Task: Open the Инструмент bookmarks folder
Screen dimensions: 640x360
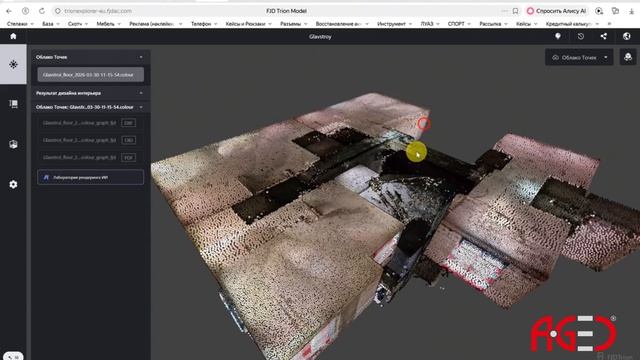Action: coord(394,24)
